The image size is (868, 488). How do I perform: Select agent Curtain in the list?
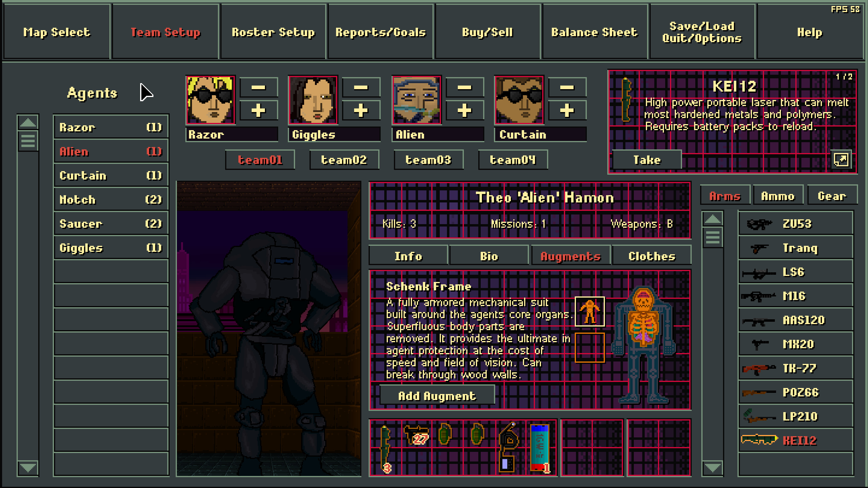(x=111, y=175)
